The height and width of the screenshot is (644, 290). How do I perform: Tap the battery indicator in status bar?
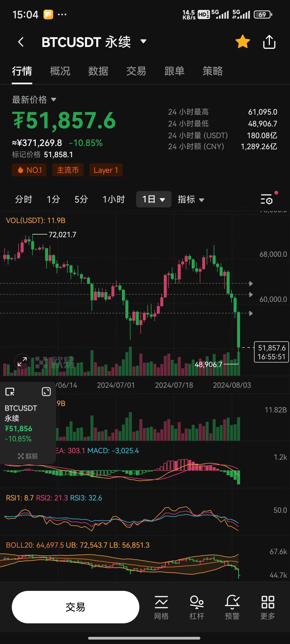click(x=263, y=14)
